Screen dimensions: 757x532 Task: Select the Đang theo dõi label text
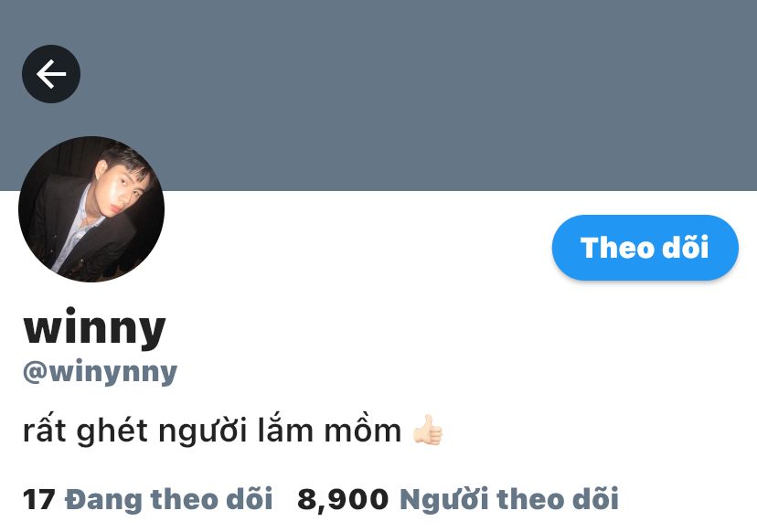point(169,499)
